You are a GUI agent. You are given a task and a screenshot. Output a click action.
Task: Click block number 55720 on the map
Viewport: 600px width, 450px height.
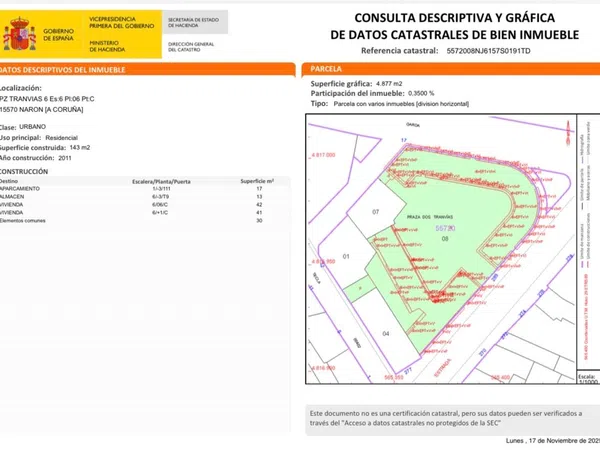coord(445,228)
